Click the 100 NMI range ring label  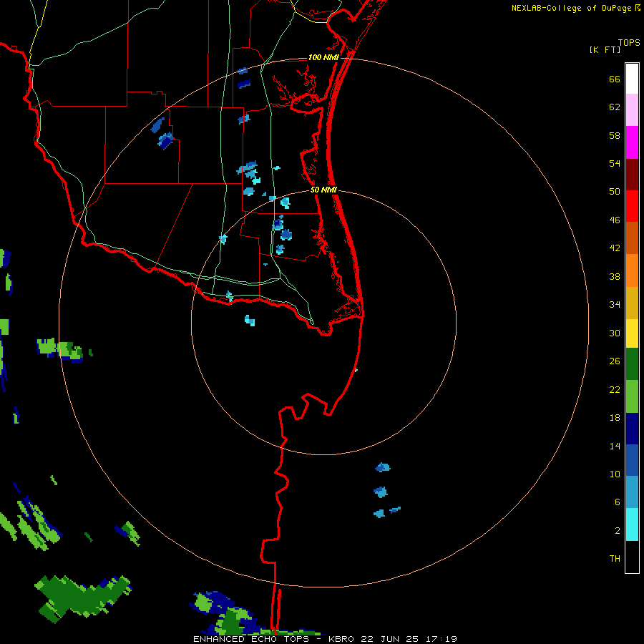[x=323, y=57]
